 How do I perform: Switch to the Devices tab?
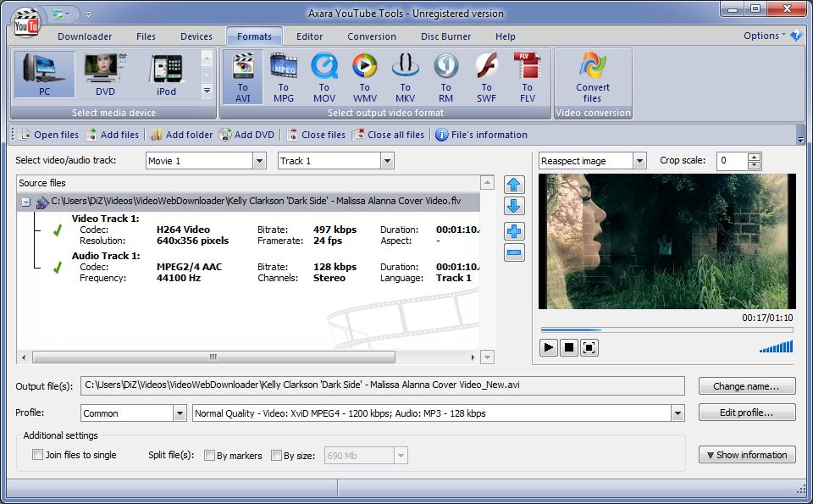point(196,36)
